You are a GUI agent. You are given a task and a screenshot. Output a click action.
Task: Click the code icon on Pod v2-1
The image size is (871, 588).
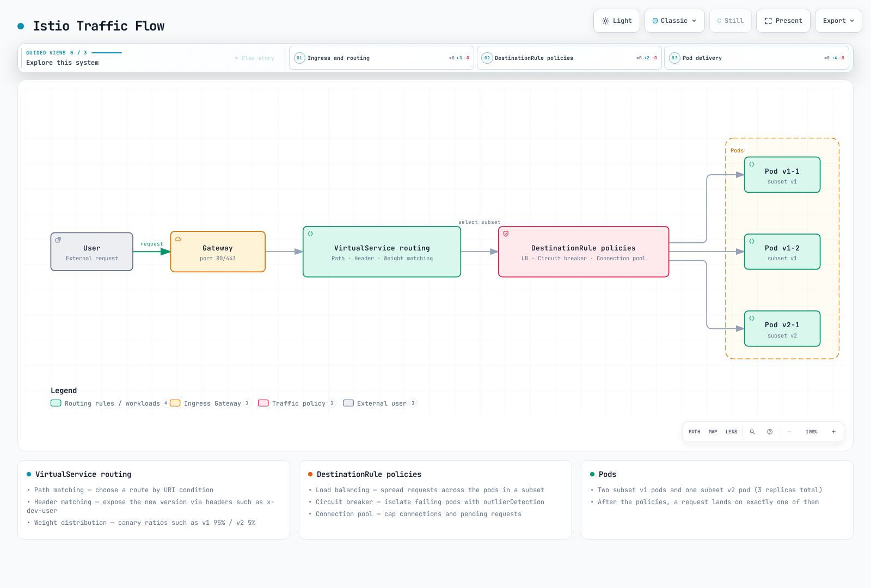pyautogui.click(x=752, y=318)
